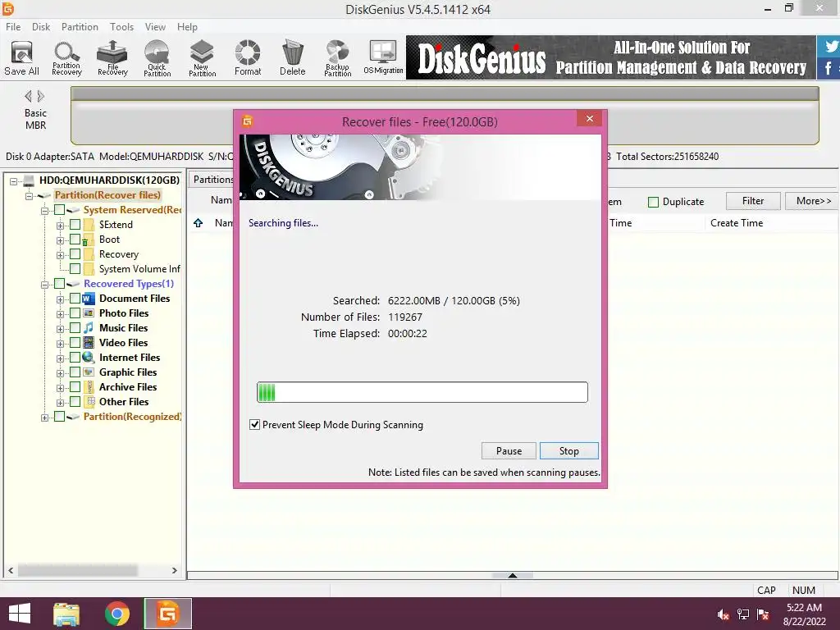Check the Duplicate checkbox
Image resolution: width=840 pixels, height=630 pixels.
(x=653, y=202)
